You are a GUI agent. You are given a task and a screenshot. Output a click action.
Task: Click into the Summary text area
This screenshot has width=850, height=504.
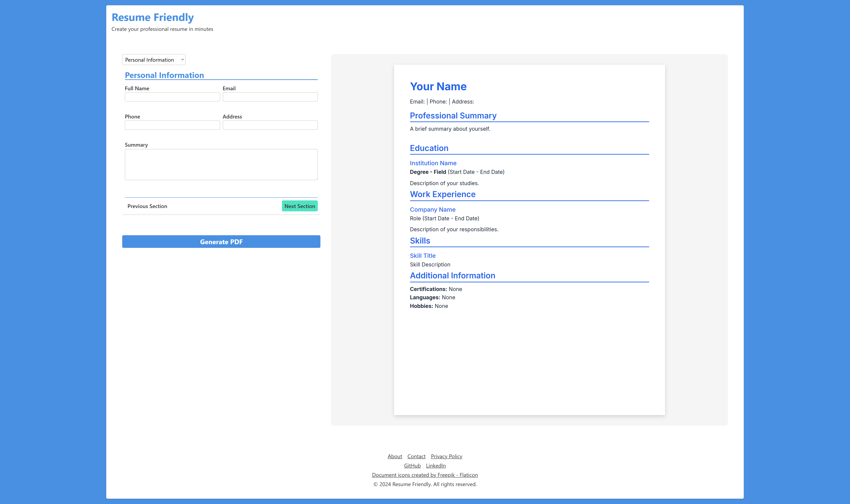click(221, 165)
